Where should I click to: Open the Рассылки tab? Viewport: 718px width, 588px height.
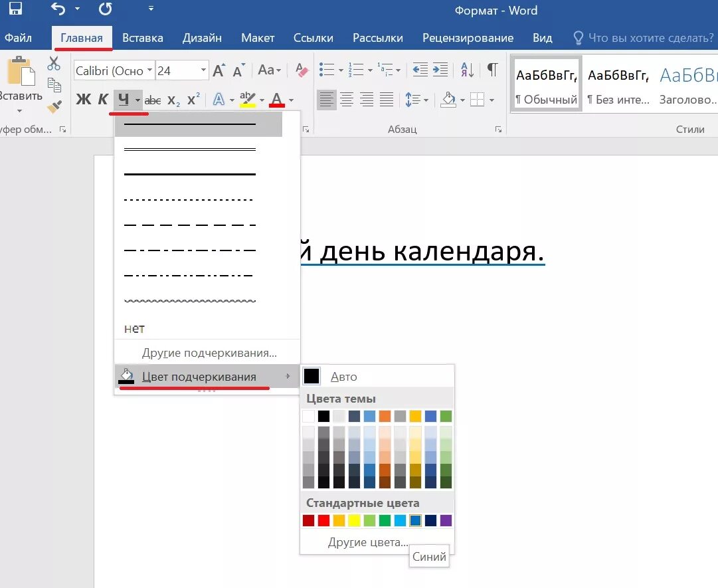[x=378, y=38]
